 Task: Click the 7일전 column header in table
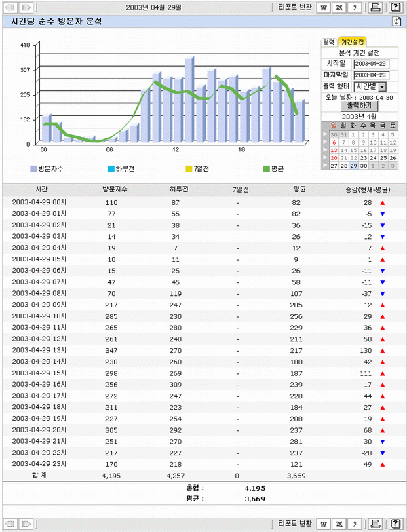[241, 190]
